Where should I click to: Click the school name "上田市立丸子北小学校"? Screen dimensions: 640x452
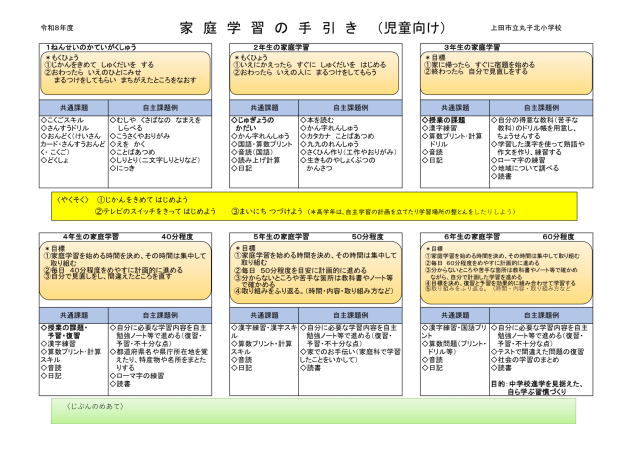pyautogui.click(x=526, y=28)
